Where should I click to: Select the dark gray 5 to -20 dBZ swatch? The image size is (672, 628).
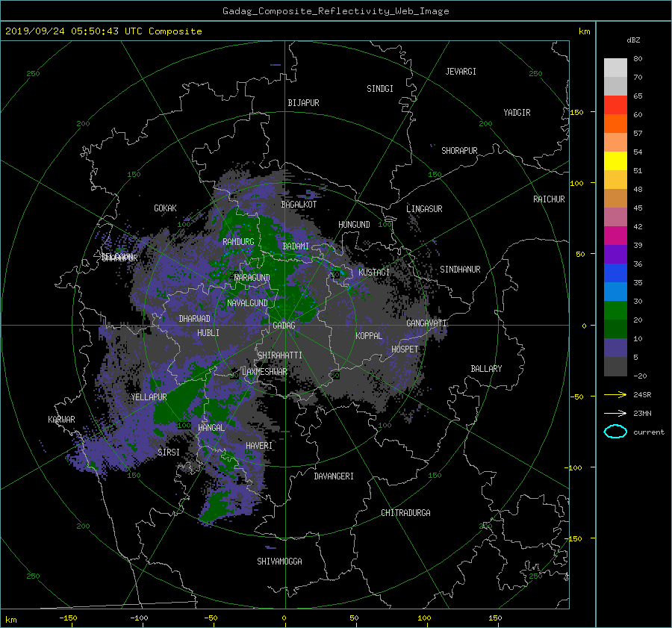(615, 366)
